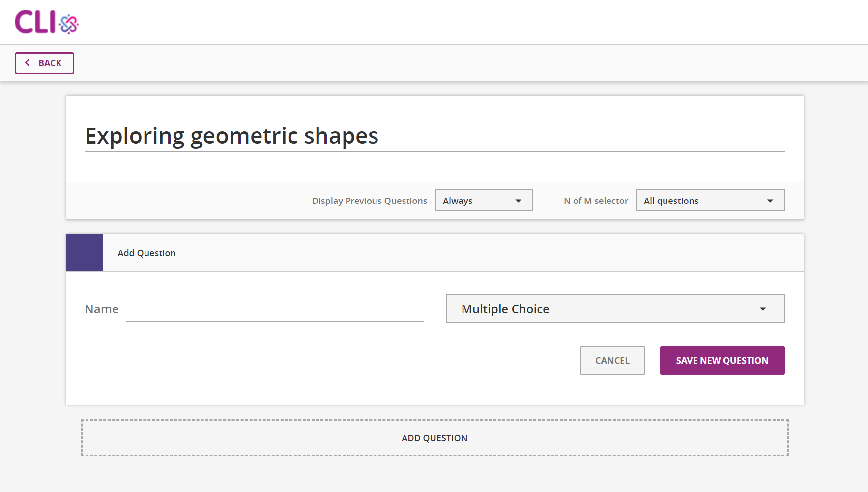This screenshot has height=492, width=868.
Task: Click the purple square icon beside Add Question
Action: tap(84, 253)
